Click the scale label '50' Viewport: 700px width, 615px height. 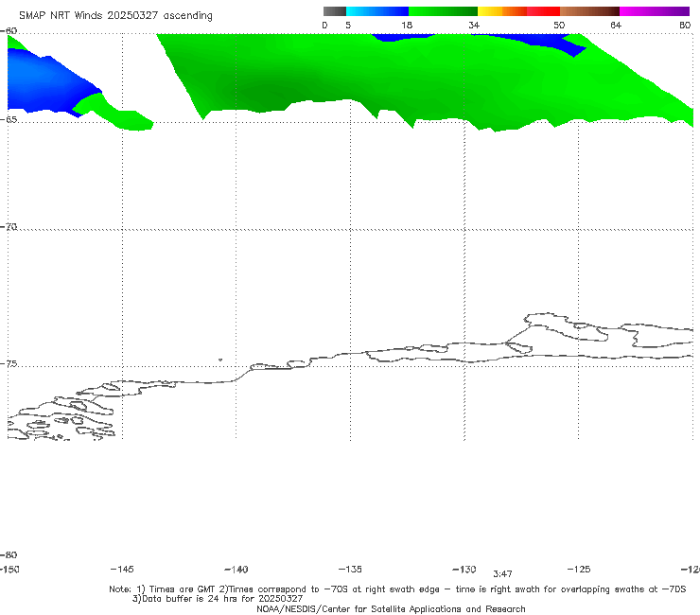(559, 25)
